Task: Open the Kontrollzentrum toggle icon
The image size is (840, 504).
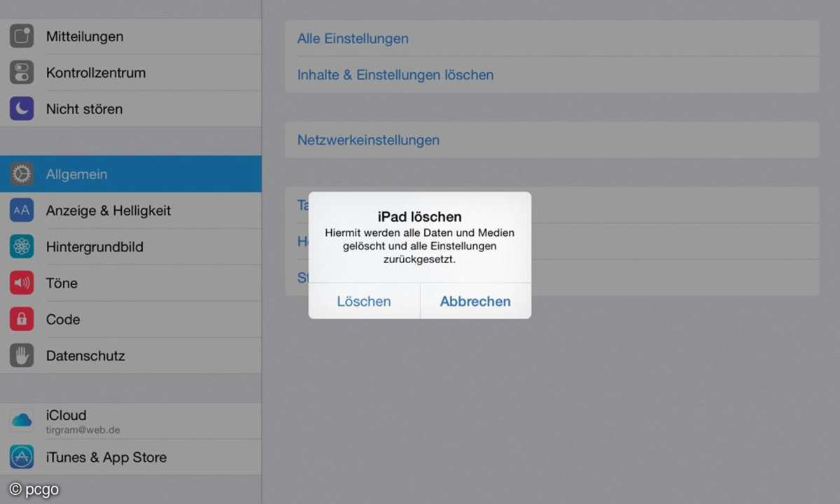Action: pos(22,73)
